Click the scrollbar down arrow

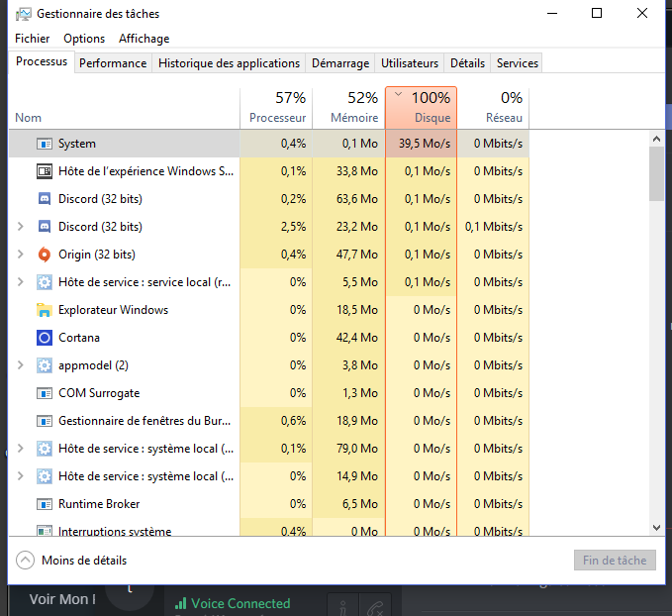pyautogui.click(x=656, y=528)
